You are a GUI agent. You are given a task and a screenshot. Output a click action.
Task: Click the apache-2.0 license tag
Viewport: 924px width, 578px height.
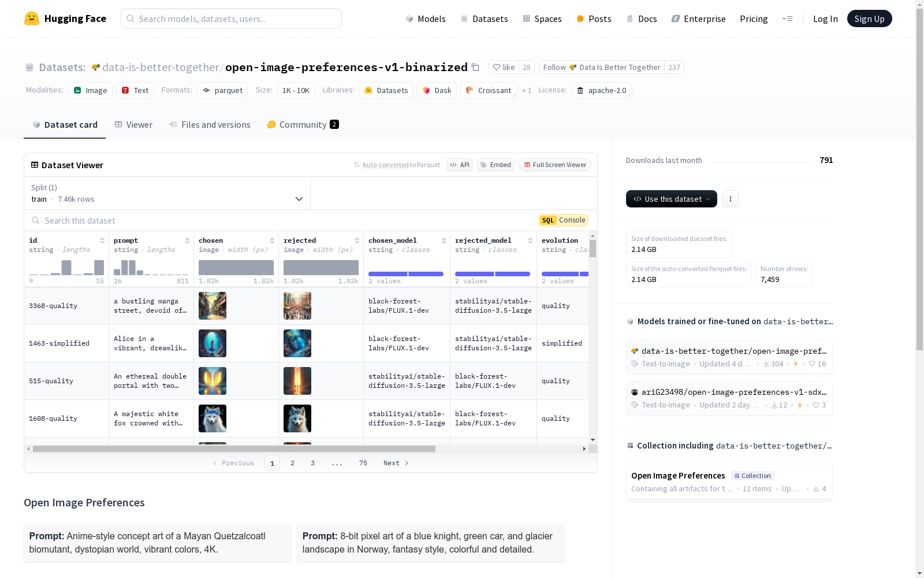(602, 90)
